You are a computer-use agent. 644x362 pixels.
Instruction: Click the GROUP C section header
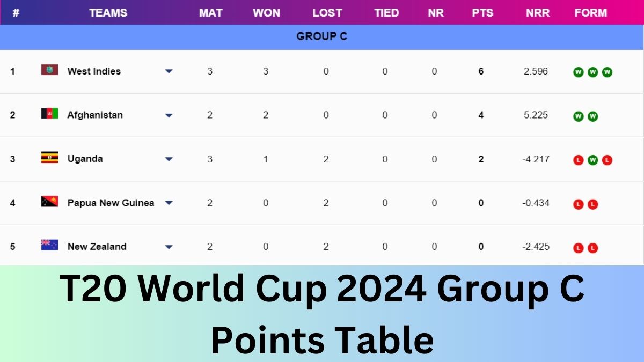coord(321,36)
